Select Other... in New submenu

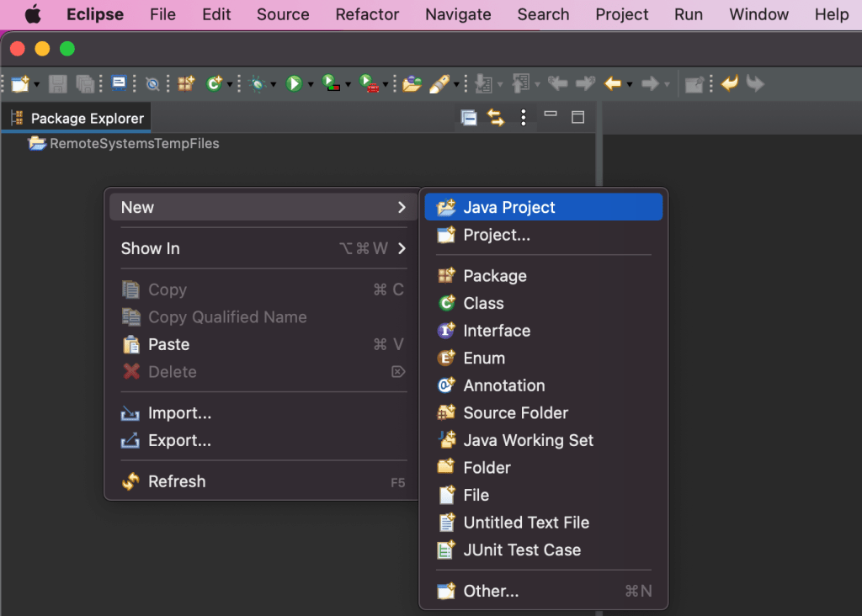(544, 592)
